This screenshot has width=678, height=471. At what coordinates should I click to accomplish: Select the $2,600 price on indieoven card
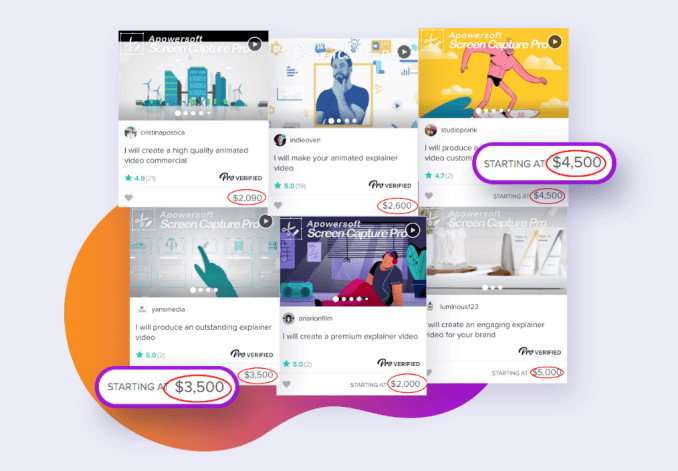click(x=397, y=205)
